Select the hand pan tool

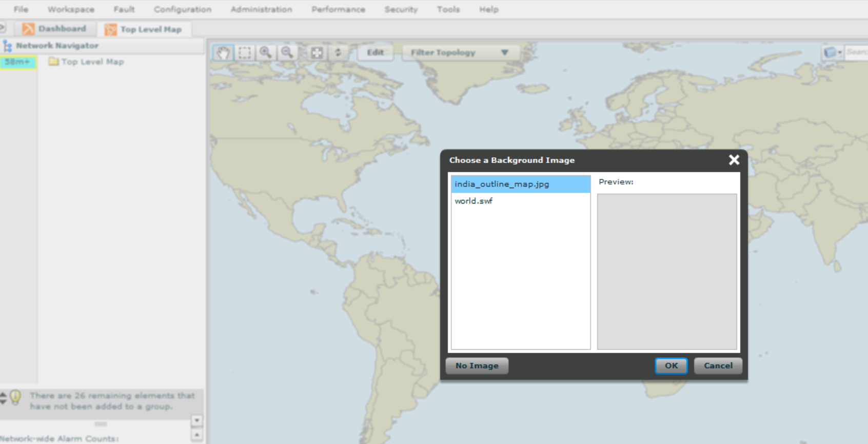click(x=223, y=52)
